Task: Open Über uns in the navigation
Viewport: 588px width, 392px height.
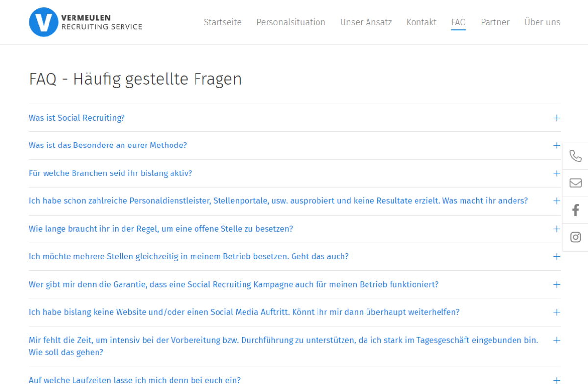Action: (542, 22)
